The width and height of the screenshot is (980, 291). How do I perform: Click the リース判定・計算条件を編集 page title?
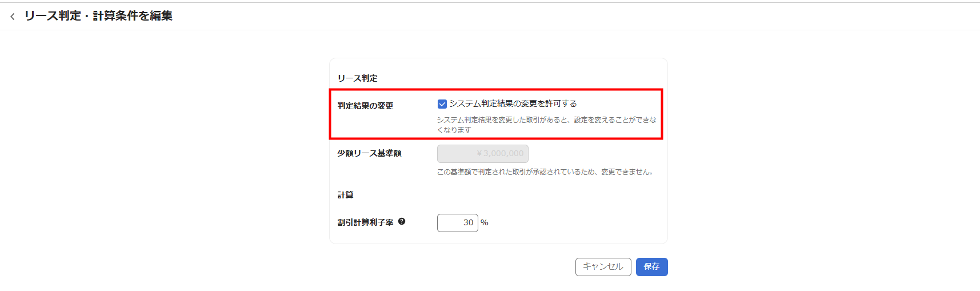click(x=98, y=16)
